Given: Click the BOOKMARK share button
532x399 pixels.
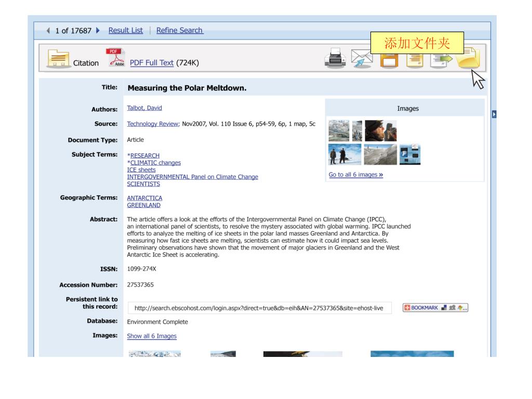Looking at the screenshot, I should pyautogui.click(x=435, y=308).
